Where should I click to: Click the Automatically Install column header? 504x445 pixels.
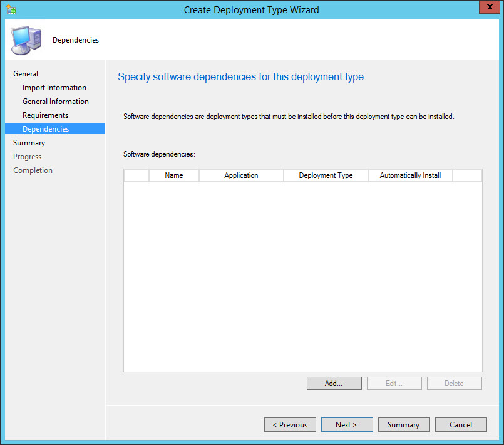point(410,175)
